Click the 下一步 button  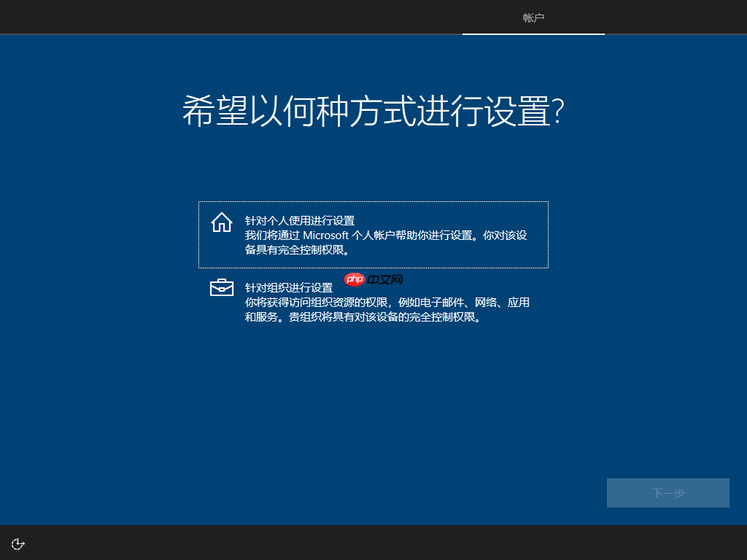pyautogui.click(x=667, y=492)
